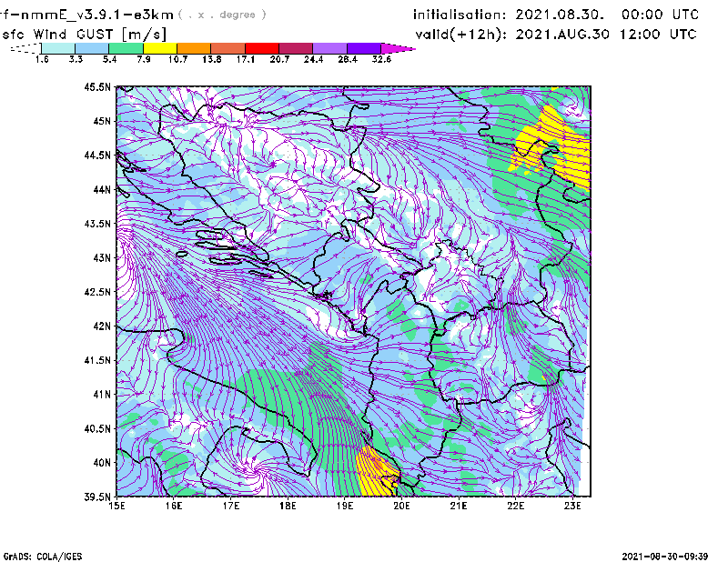
Task: Click the light cyan legend swatch starting at 1.6
Action: click(58, 48)
